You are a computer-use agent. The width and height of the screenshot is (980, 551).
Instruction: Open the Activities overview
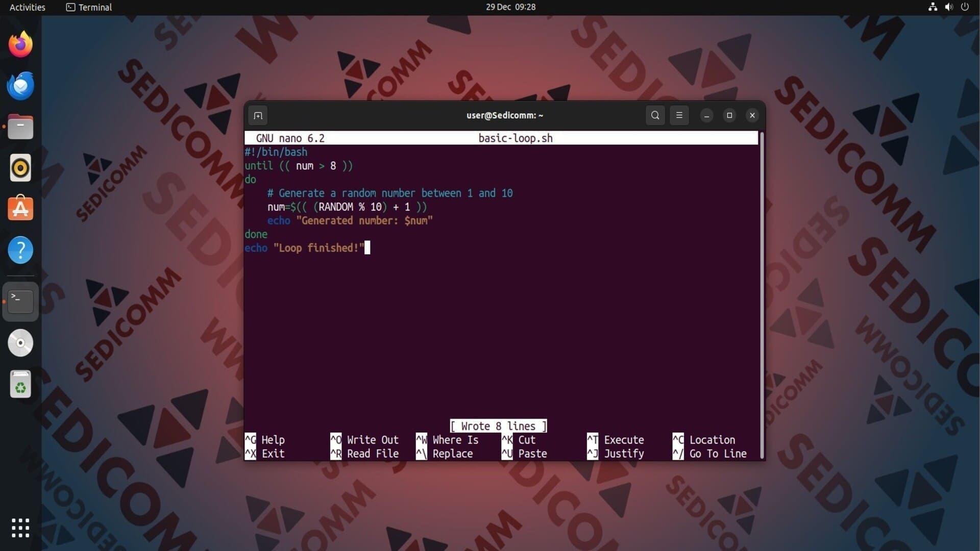27,7
